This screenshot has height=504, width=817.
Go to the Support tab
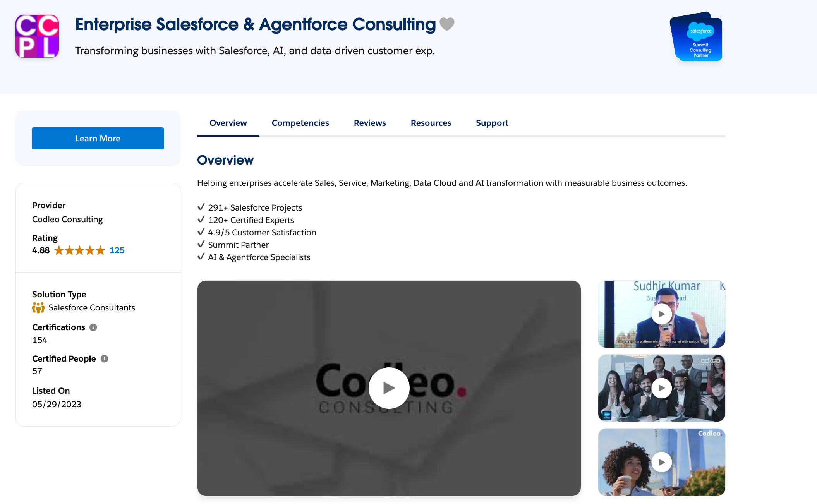click(x=492, y=123)
